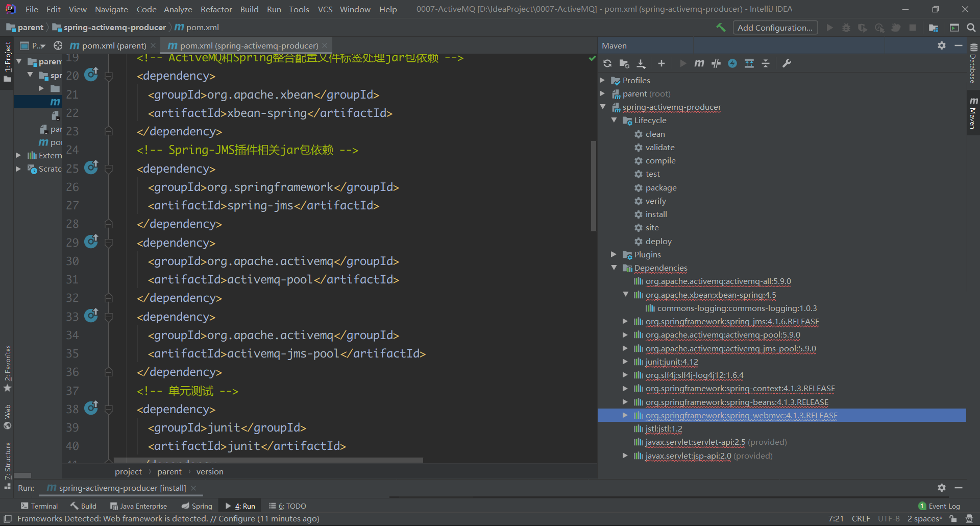980x526 pixels.
Task: Toggle read-only lock icon in the status bar
Action: (953, 519)
